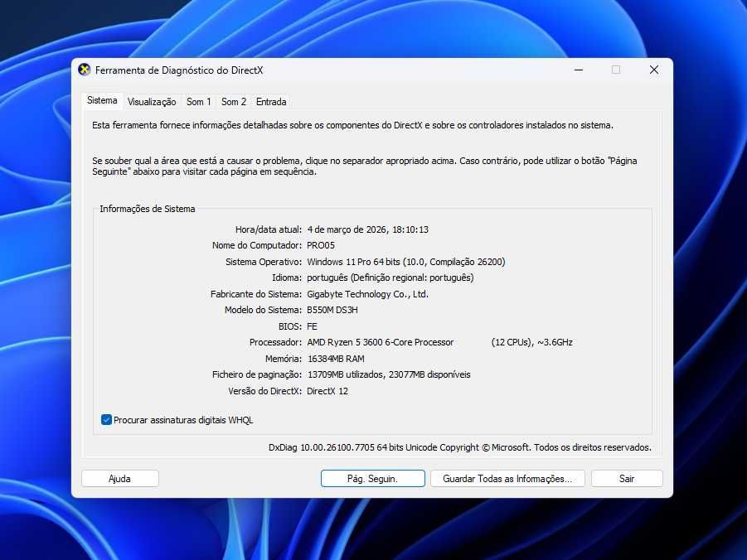Toggle Procurar assinaturas digitais WHQL checkbox
747x560 pixels.
point(106,419)
